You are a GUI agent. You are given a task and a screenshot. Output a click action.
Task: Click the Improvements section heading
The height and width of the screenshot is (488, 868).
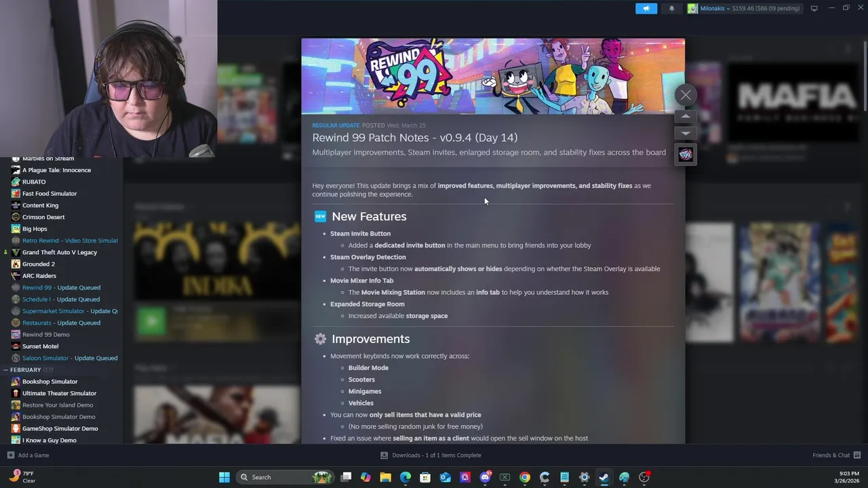pyautogui.click(x=370, y=339)
